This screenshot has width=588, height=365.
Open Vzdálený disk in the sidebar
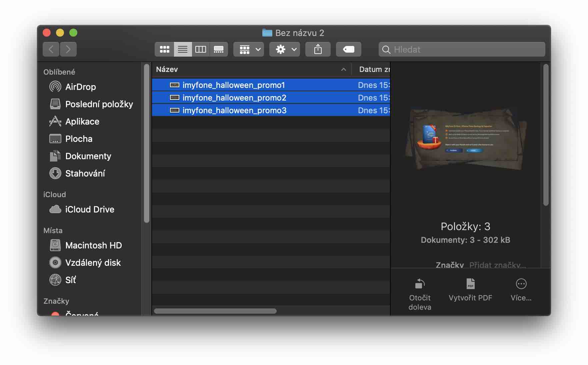[x=93, y=263]
